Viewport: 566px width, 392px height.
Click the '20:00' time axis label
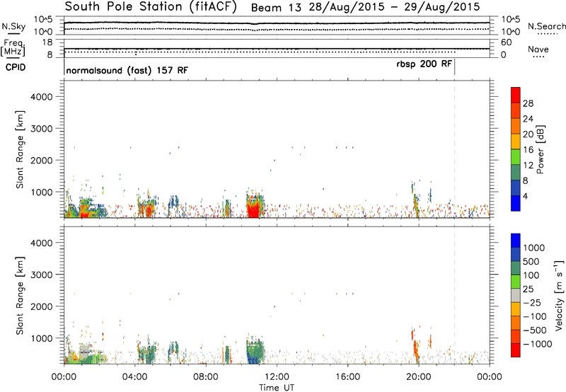(x=418, y=377)
